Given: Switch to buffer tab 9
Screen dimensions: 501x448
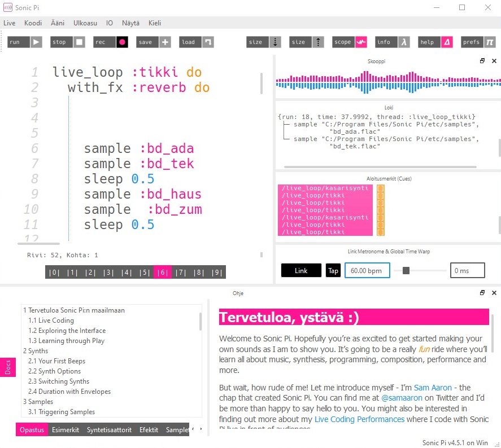Looking at the screenshot, I should 217,272.
